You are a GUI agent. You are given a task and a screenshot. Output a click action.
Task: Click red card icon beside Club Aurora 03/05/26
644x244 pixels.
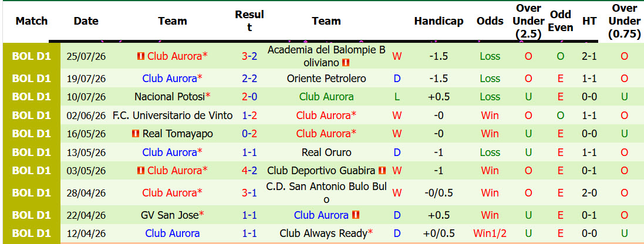pos(141,171)
